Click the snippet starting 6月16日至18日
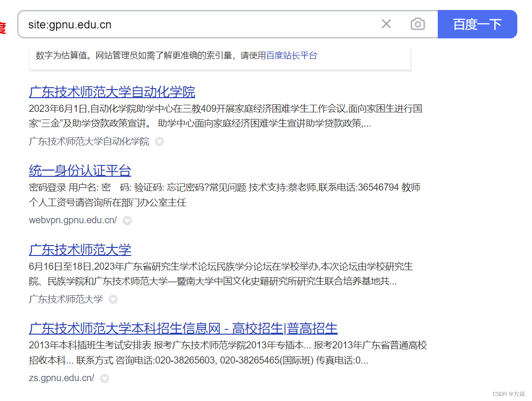The image size is (532, 401). [221, 273]
